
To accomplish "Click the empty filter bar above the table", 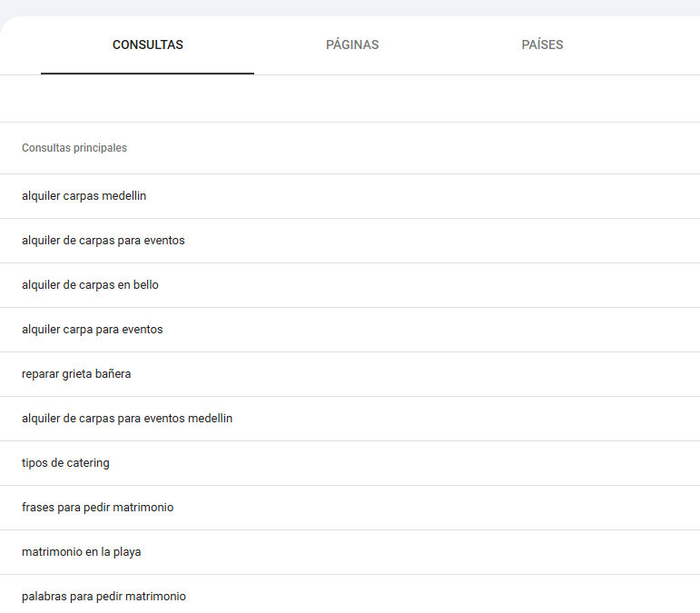I will (x=350, y=99).
